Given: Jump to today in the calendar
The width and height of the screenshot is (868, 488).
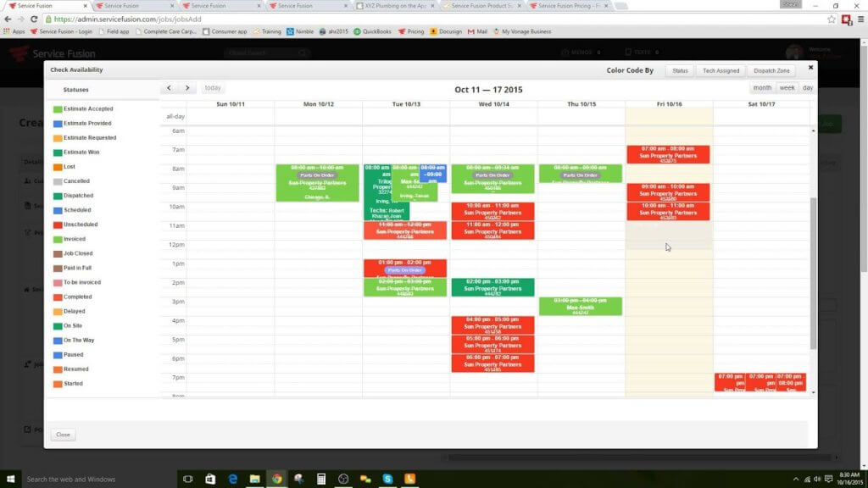Looking at the screenshot, I should pos(213,88).
